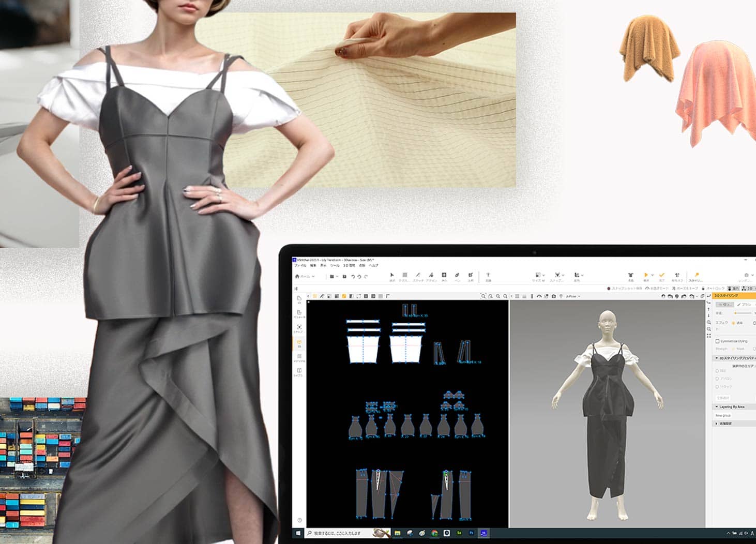Choose the Pen tool in the toolbar
The height and width of the screenshot is (544, 756).
(457, 275)
